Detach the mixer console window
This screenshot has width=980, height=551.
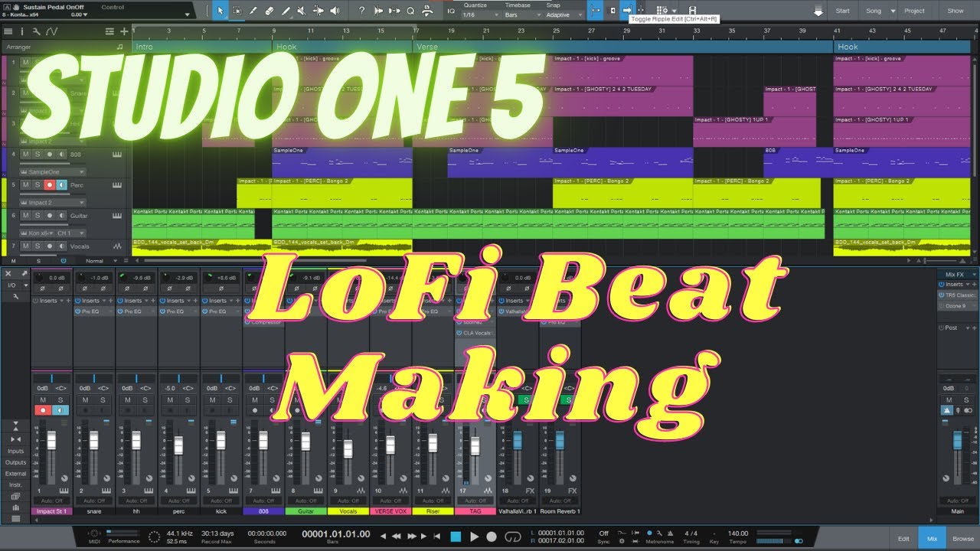click(24, 273)
